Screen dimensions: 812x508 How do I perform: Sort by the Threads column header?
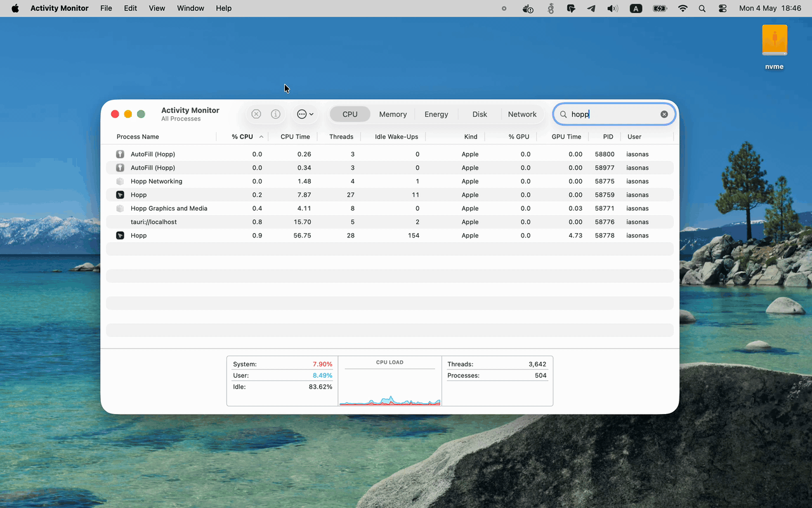coord(341,137)
